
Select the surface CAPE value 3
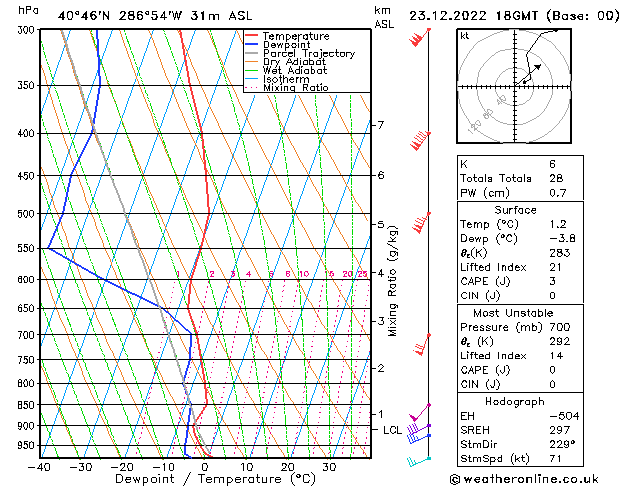[552, 281]
